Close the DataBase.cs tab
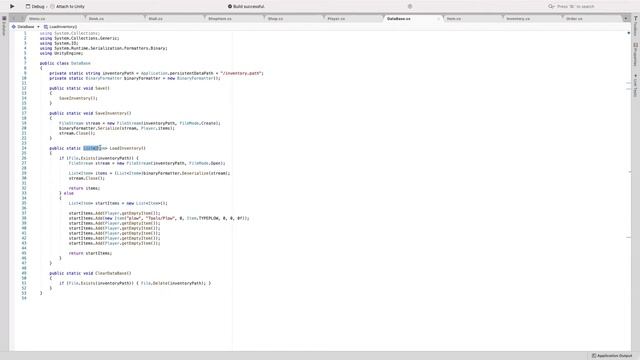640x360 pixels. pyautogui.click(x=439, y=19)
